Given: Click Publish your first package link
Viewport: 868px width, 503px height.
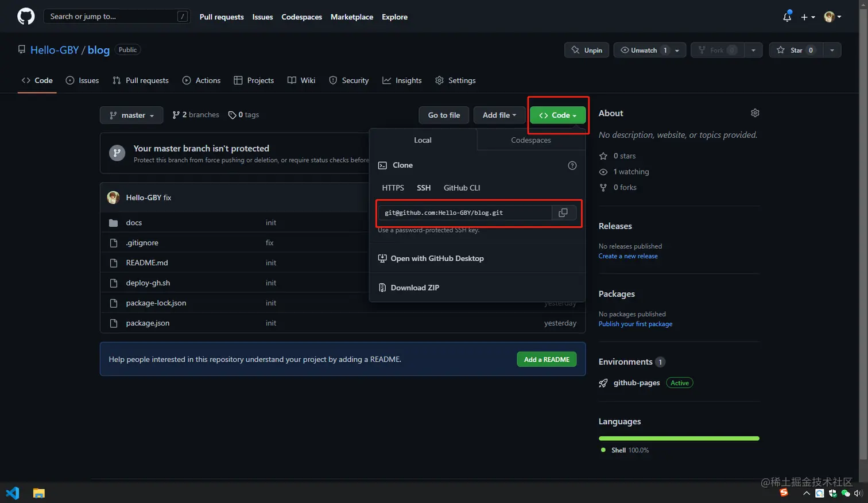Looking at the screenshot, I should coord(635,324).
